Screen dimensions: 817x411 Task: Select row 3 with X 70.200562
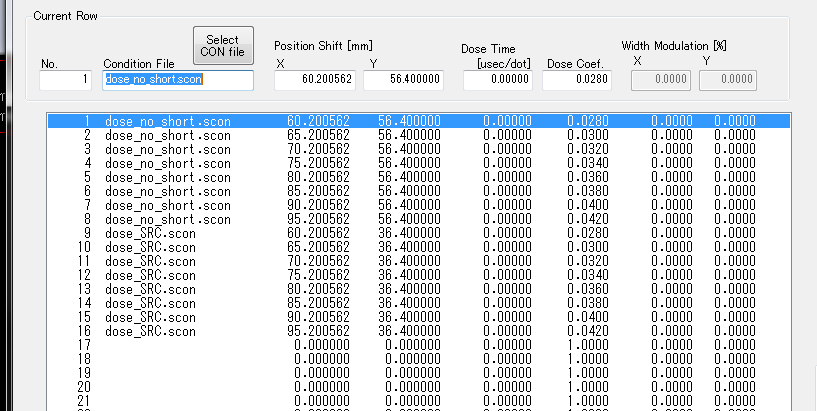click(x=419, y=150)
